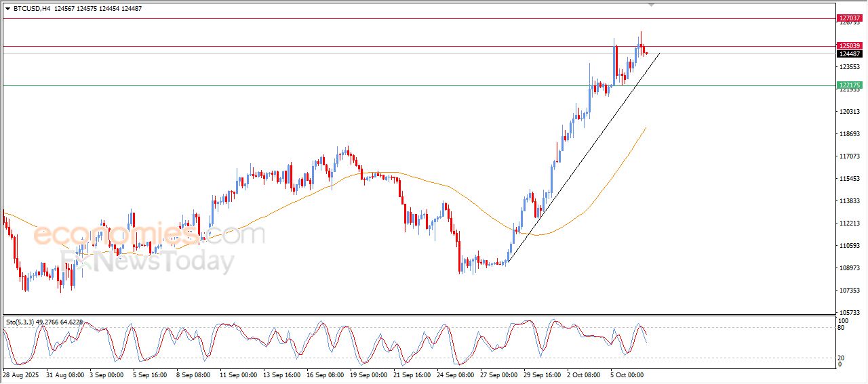Select the green 122175 price label
Image resolution: width=868 pixels, height=384 pixels.
click(849, 85)
